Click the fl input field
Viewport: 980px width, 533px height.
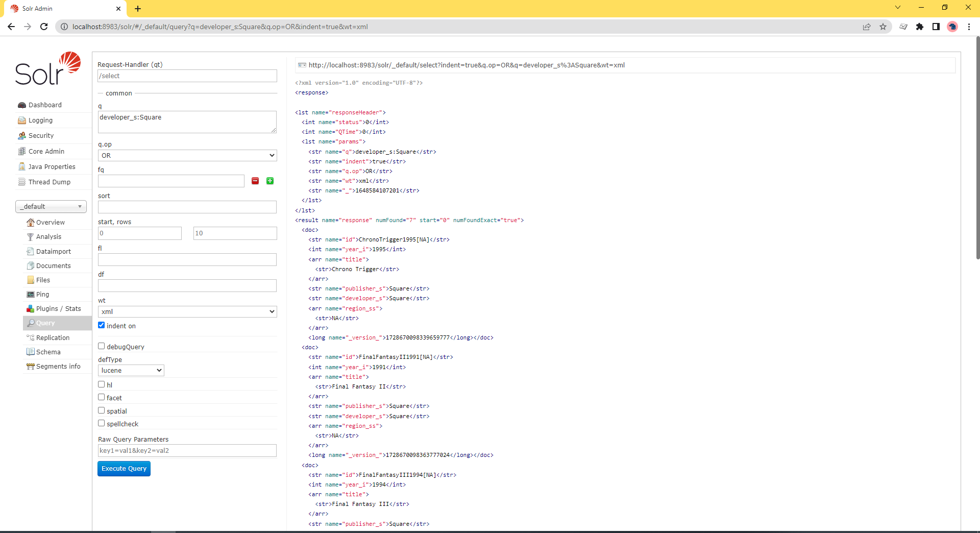click(187, 260)
